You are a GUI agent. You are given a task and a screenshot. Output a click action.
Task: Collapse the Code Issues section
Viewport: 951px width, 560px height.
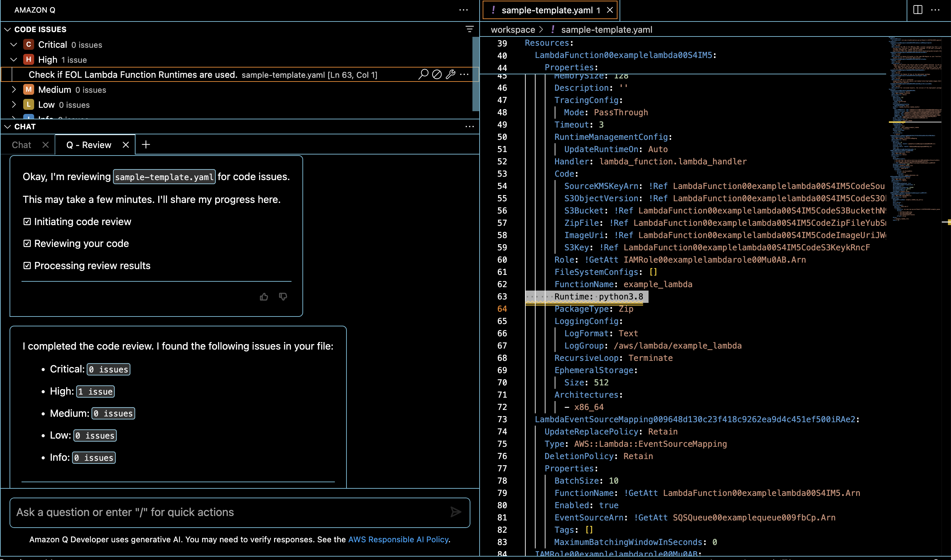8,29
